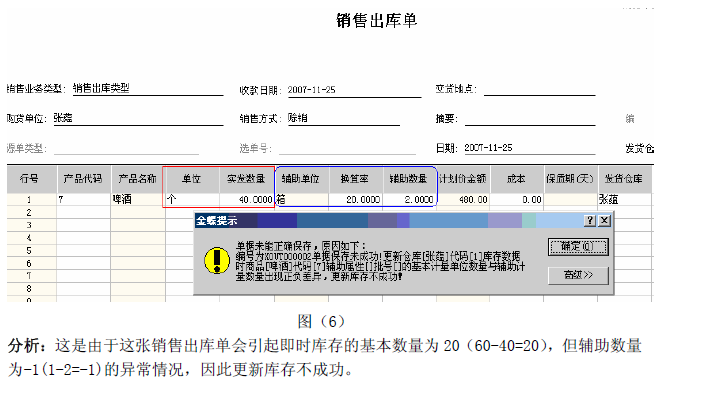Open the 销售方式 field showing 赊销
The width and height of the screenshot is (709, 400).
pos(342,117)
